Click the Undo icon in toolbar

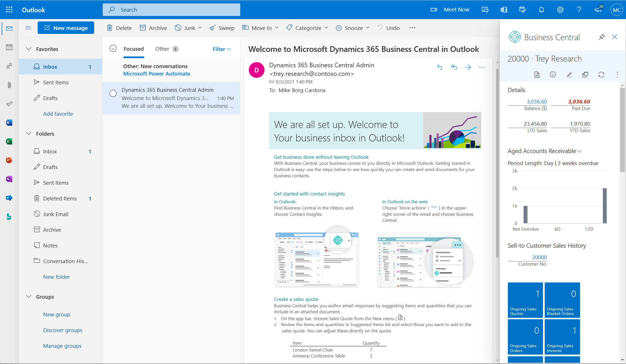[x=379, y=27]
